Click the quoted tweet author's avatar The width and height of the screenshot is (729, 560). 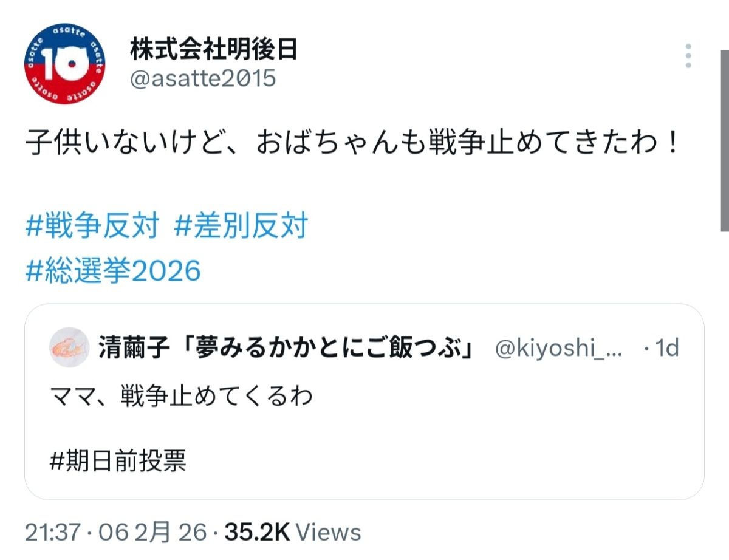(69, 348)
